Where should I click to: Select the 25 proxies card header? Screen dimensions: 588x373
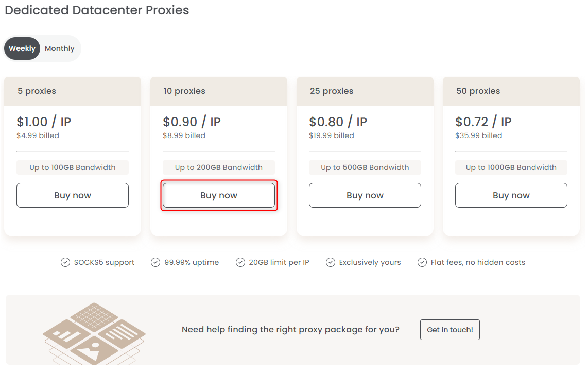click(x=365, y=91)
